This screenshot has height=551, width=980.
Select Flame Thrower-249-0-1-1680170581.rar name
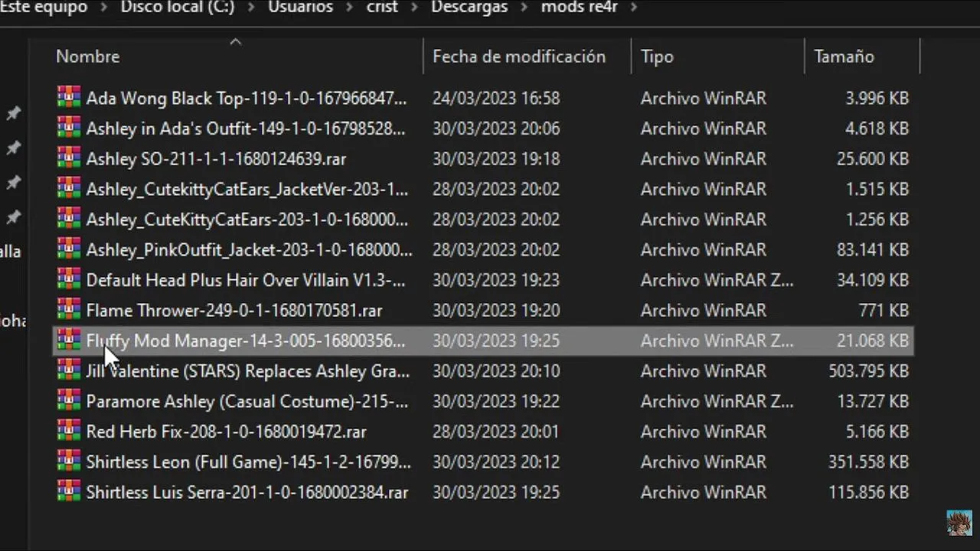tap(234, 311)
